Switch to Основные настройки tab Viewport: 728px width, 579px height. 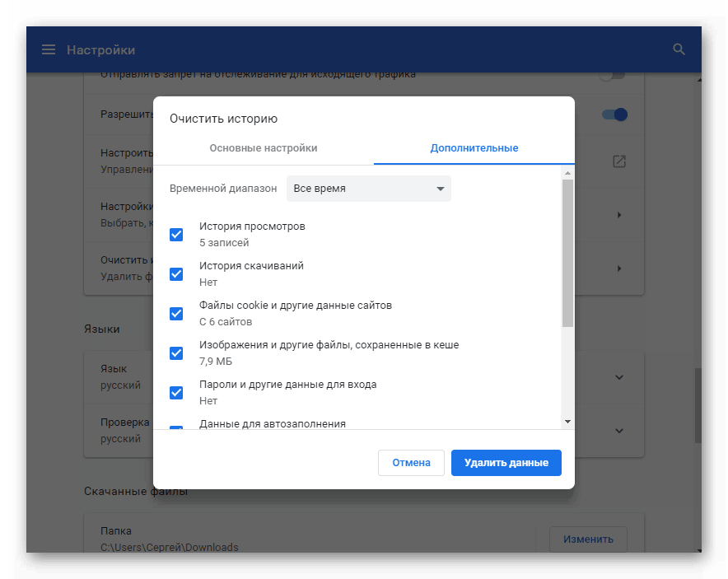(x=264, y=148)
